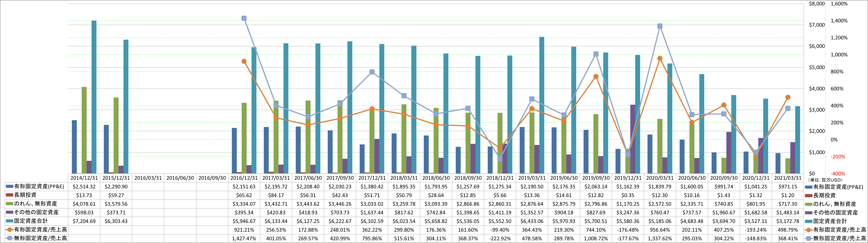Select the negative ratio -222.92%

(500, 238)
